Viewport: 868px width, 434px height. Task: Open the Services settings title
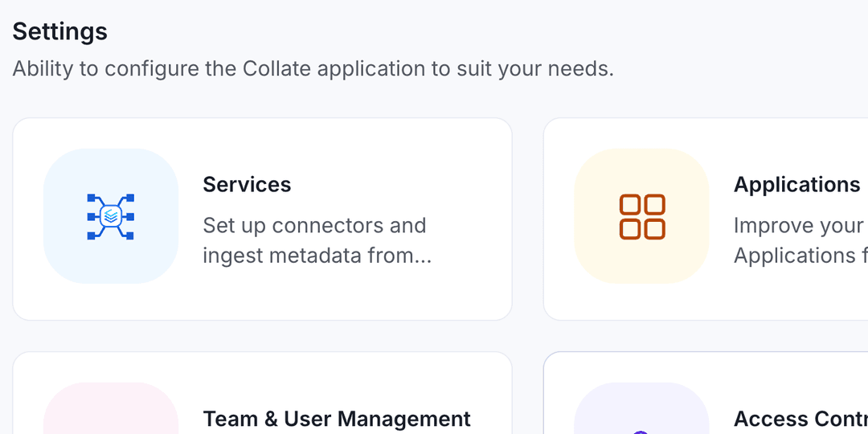[247, 185]
